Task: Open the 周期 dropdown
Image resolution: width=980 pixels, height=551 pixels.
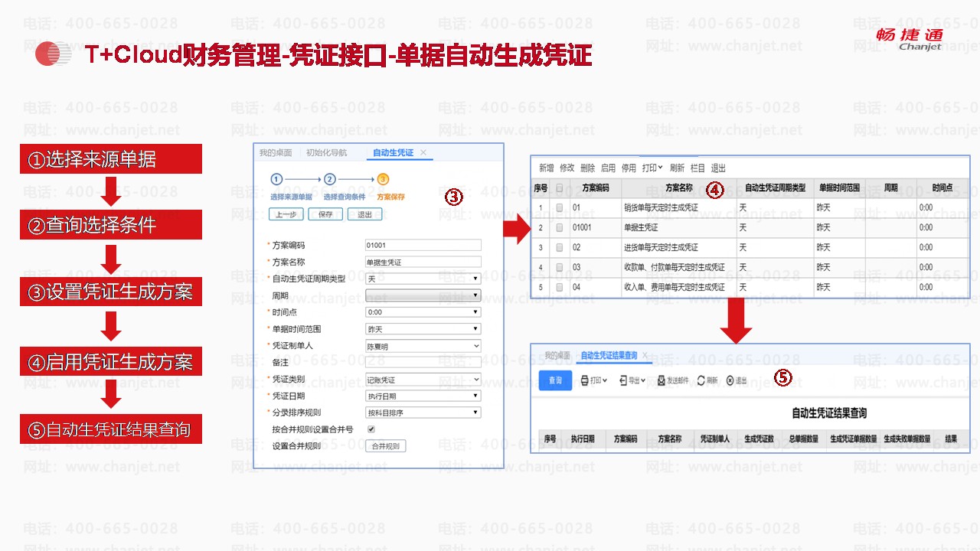Action: [x=423, y=295]
